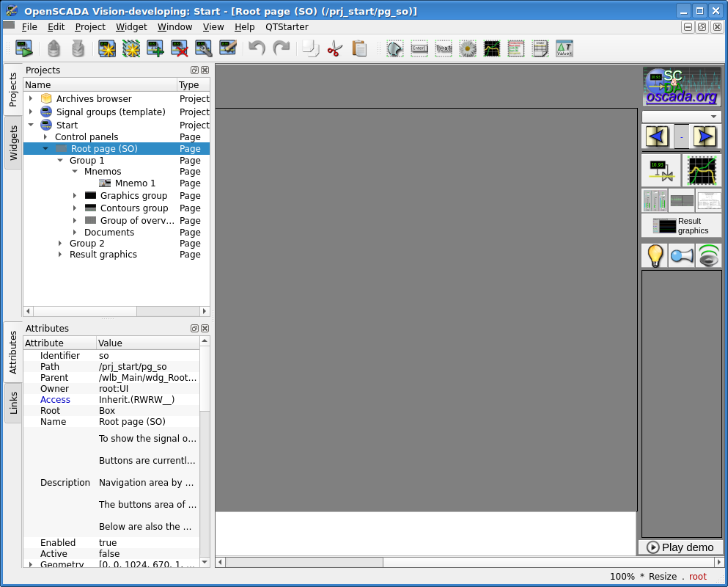Click the Paste clipboard icon

click(359, 48)
